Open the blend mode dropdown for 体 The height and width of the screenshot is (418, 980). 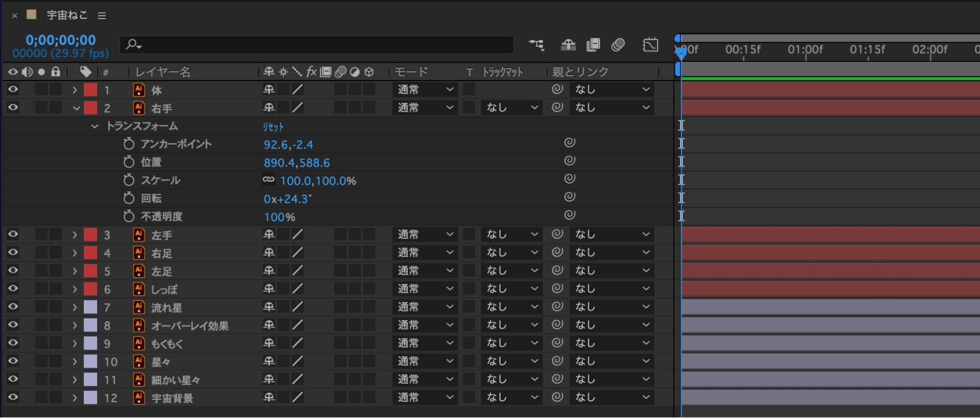(x=425, y=89)
